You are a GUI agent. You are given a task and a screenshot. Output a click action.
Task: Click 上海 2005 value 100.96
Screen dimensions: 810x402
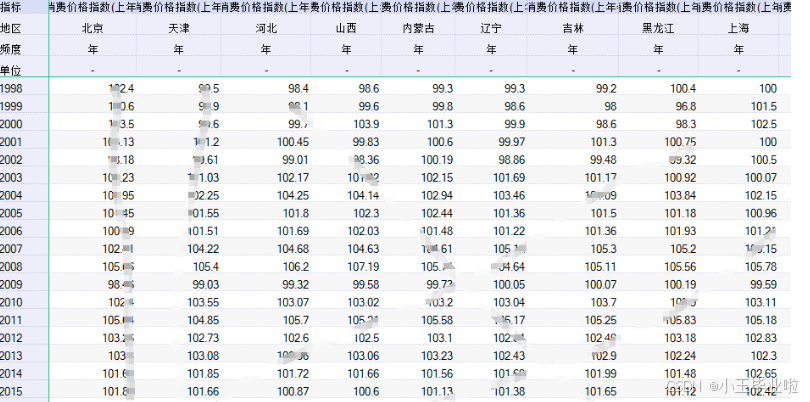[761, 213]
